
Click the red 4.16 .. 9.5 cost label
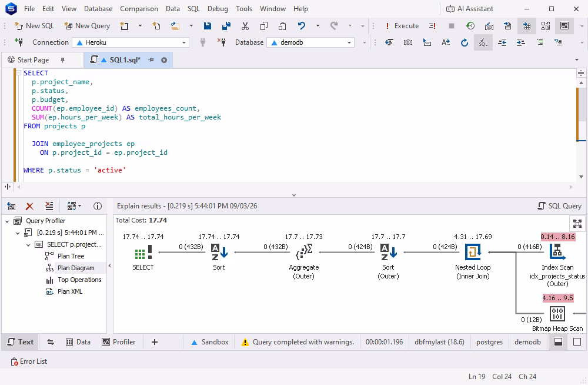[x=557, y=298]
